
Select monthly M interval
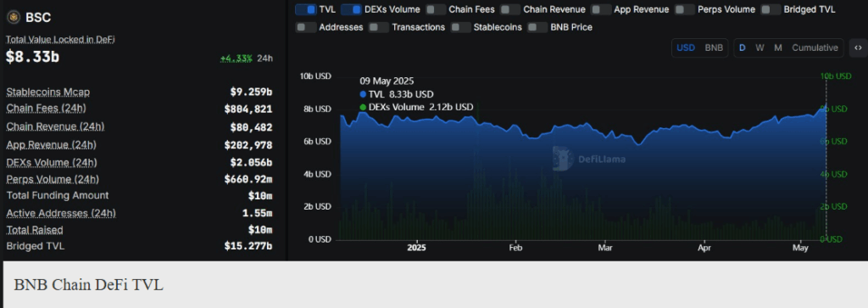pyautogui.click(x=778, y=48)
